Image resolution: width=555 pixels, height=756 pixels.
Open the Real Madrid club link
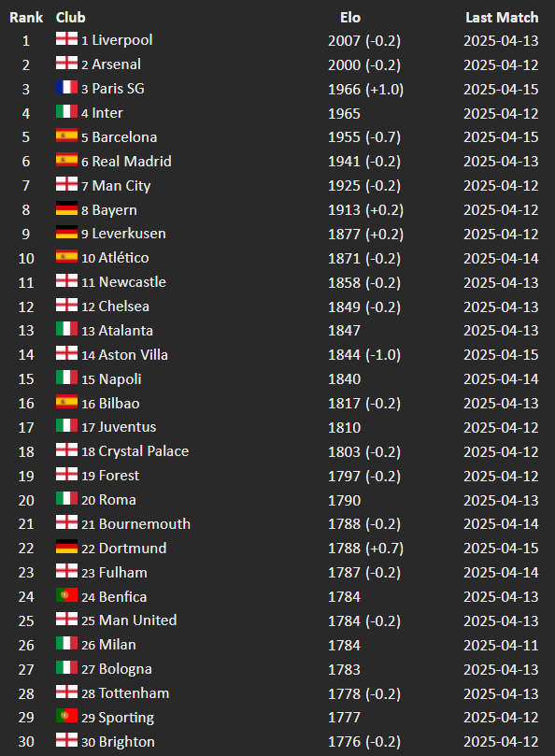pyautogui.click(x=132, y=161)
